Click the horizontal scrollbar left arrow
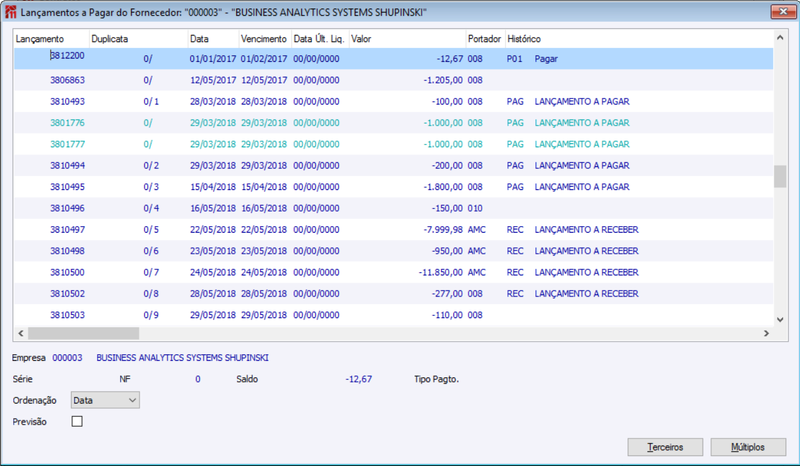This screenshot has height=466, width=800. point(20,333)
